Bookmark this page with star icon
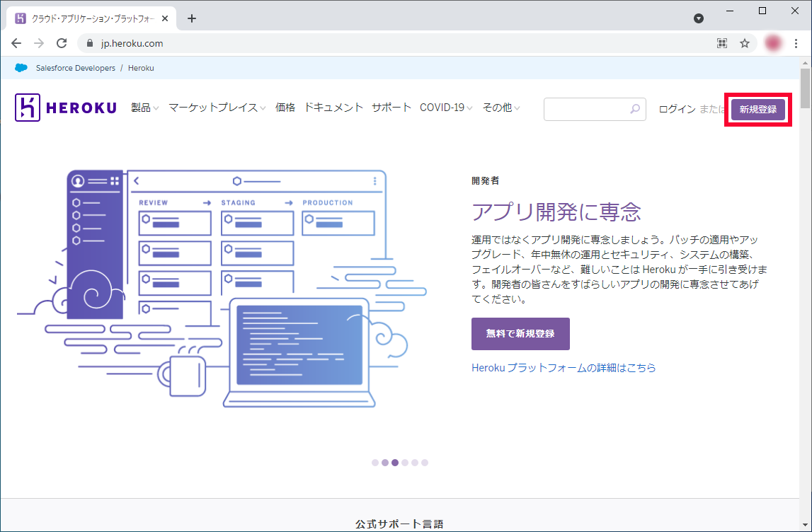Screen dimensions: 812x532 [745, 43]
